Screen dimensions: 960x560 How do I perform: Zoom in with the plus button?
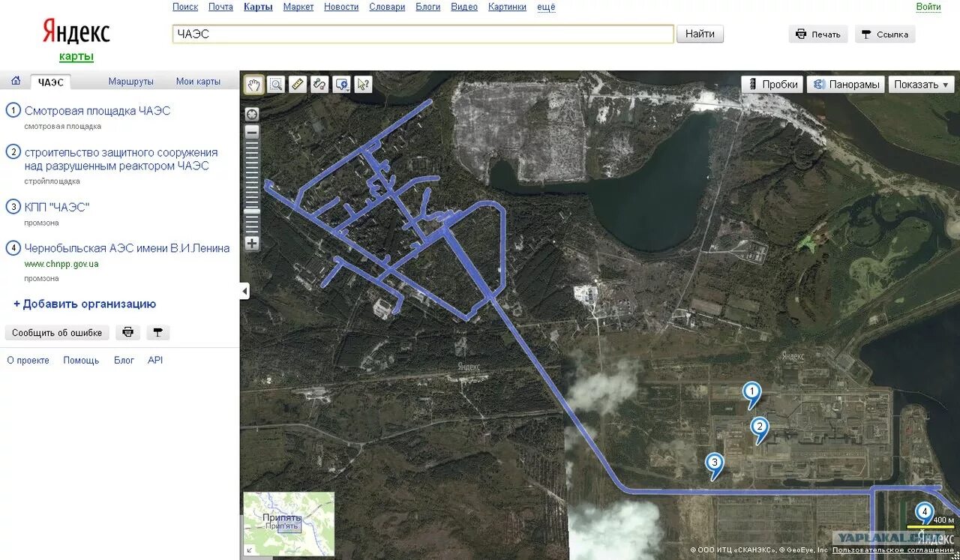[252, 243]
